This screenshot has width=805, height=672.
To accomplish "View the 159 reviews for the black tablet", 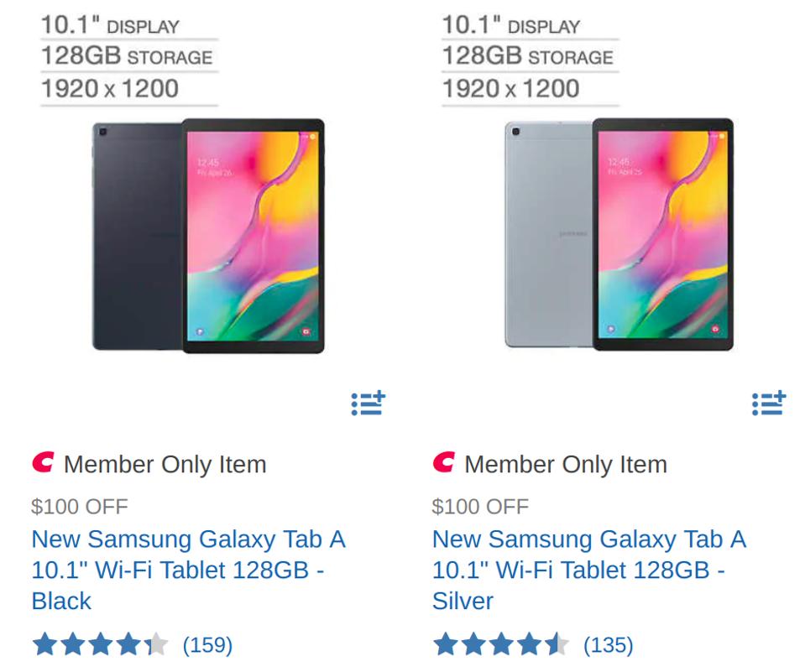I will 207,645.
